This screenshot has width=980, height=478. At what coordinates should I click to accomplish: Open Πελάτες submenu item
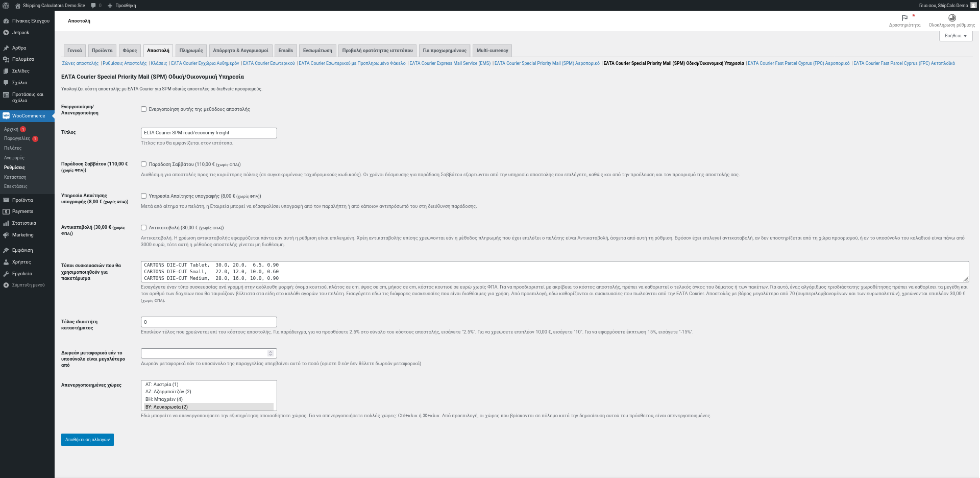pos(13,148)
